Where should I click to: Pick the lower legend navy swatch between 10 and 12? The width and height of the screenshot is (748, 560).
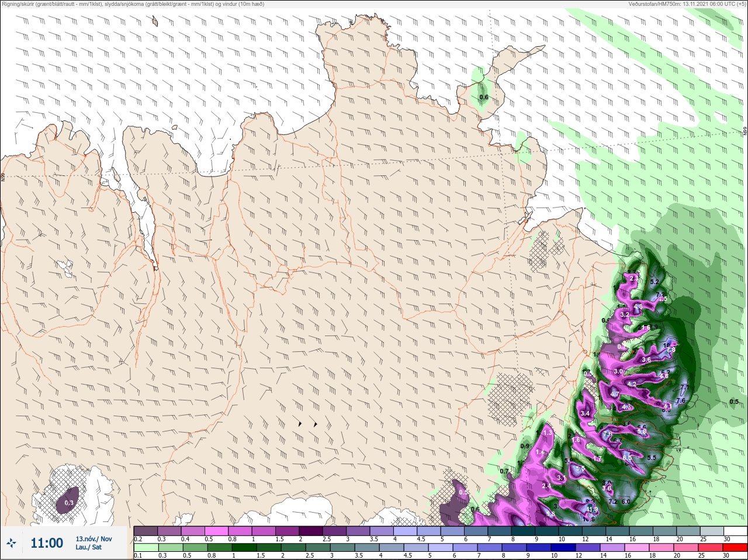563,548
